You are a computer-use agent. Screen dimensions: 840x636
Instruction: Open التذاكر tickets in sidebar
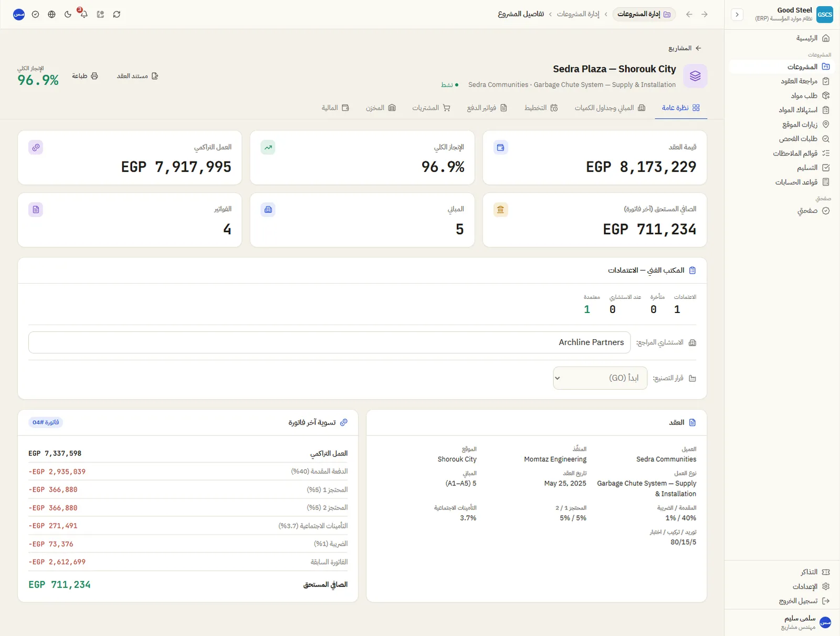coord(782,572)
